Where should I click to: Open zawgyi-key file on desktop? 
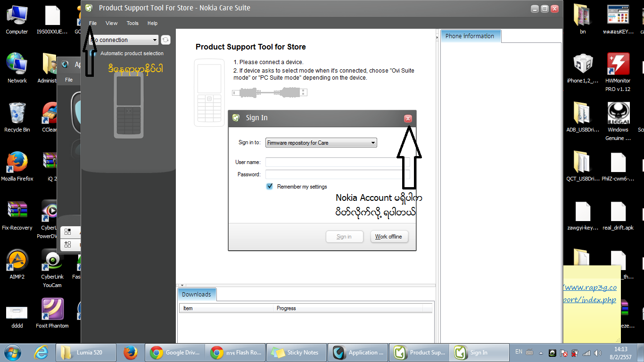click(x=583, y=215)
